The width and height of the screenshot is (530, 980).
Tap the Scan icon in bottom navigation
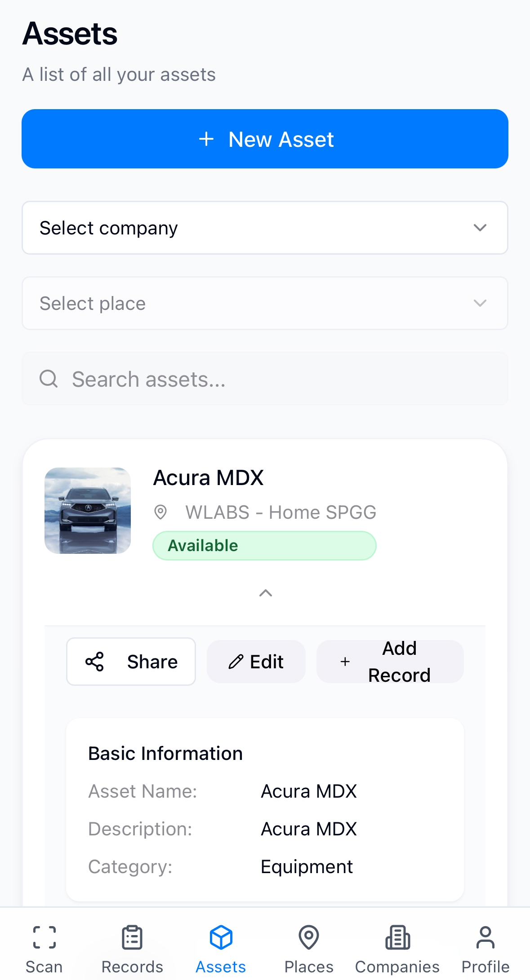pyautogui.click(x=44, y=937)
